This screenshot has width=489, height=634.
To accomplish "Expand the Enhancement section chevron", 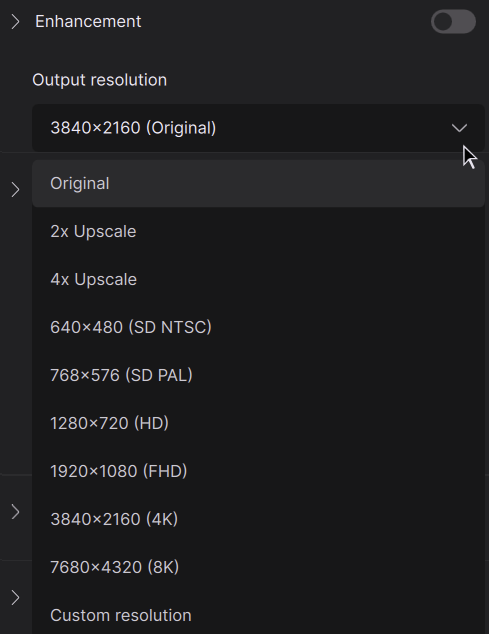I will [15, 21].
